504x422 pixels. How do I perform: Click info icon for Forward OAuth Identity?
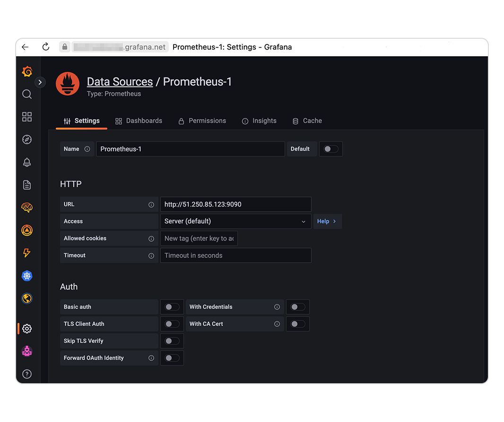(x=151, y=358)
